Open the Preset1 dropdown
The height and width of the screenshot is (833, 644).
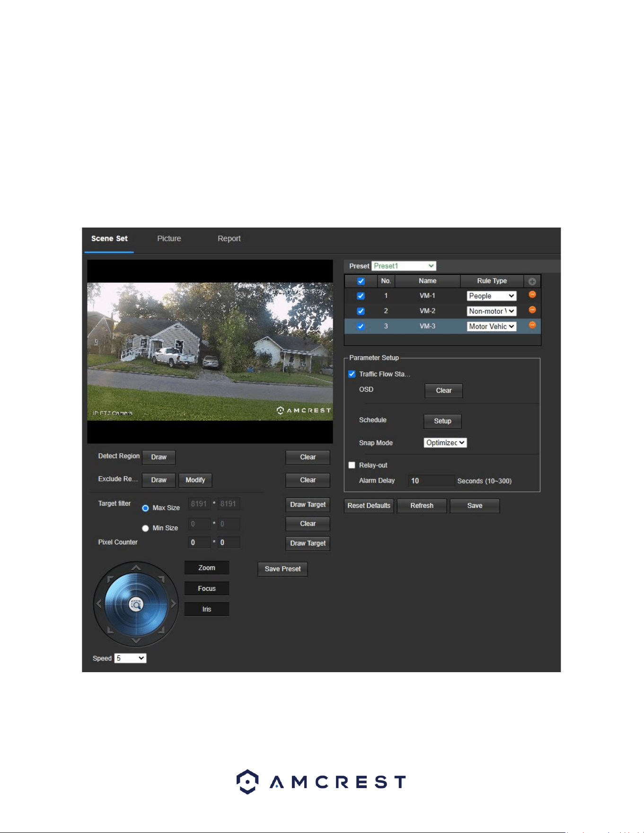coord(404,266)
